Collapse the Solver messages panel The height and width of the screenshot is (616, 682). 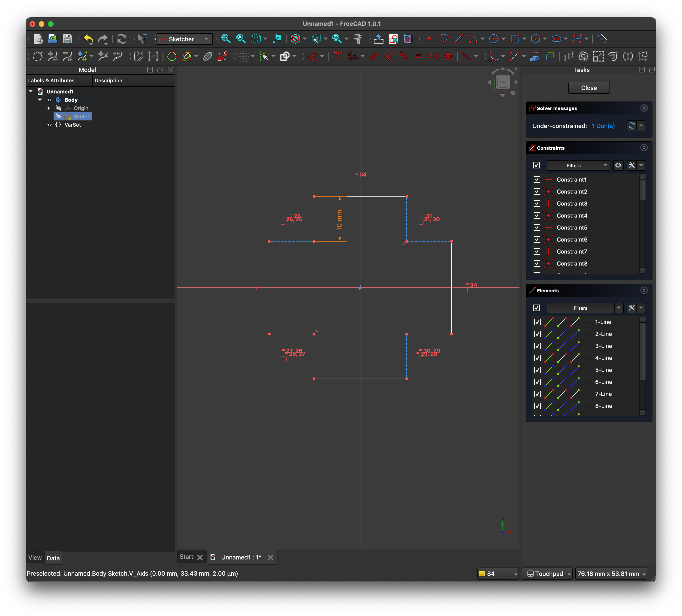[644, 108]
